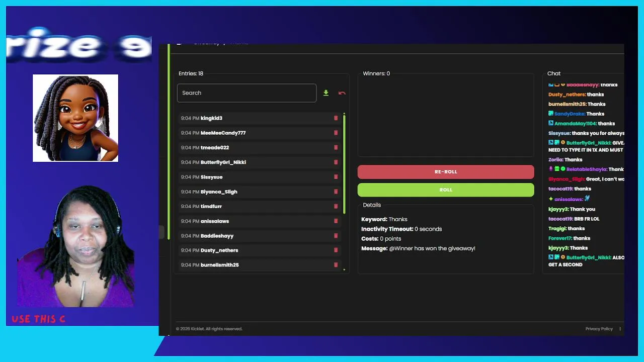
Task: Select Dusty_nethers in the entries list
Action: [x=219, y=250]
